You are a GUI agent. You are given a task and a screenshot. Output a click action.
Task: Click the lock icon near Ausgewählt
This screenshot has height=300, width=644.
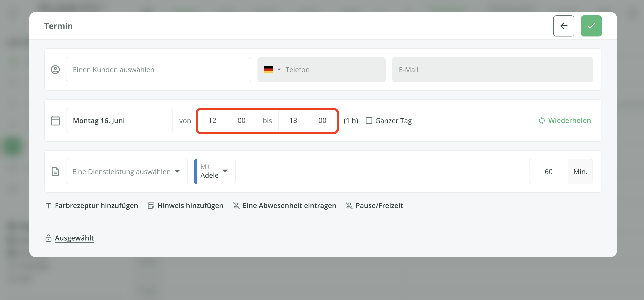point(48,238)
